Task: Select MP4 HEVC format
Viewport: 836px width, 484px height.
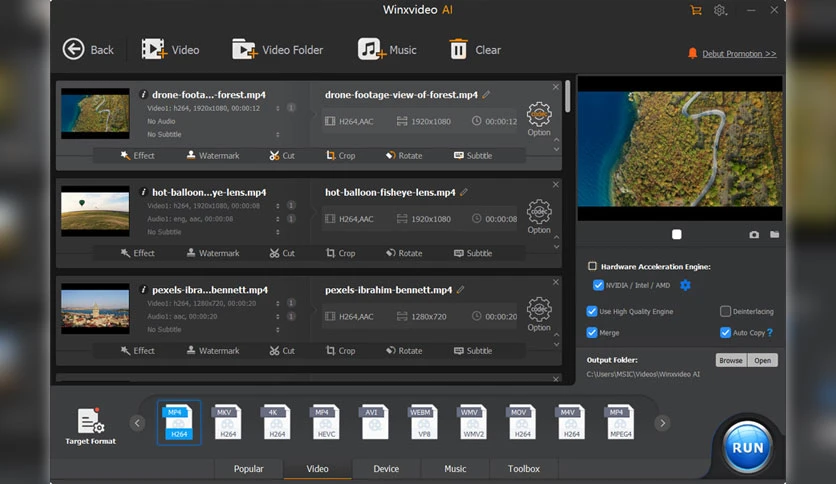Action: pyautogui.click(x=326, y=422)
